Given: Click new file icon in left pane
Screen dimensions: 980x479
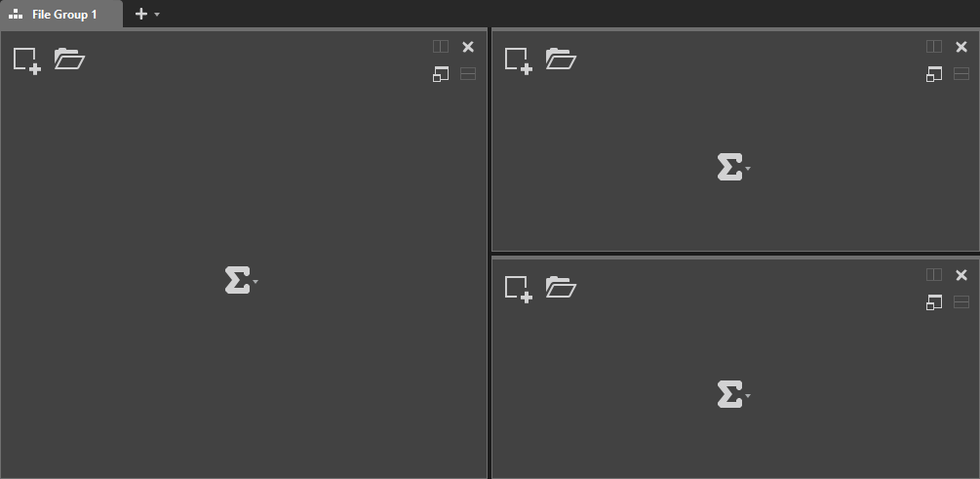Looking at the screenshot, I should [27, 61].
